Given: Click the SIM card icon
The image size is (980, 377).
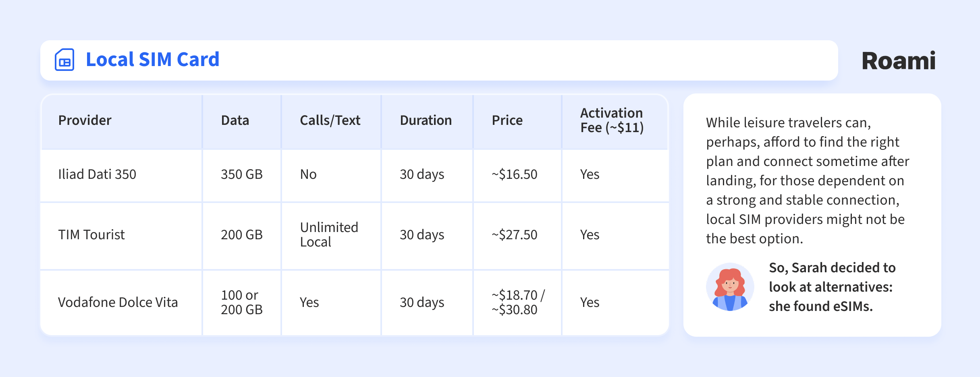Looking at the screenshot, I should coord(64,60).
